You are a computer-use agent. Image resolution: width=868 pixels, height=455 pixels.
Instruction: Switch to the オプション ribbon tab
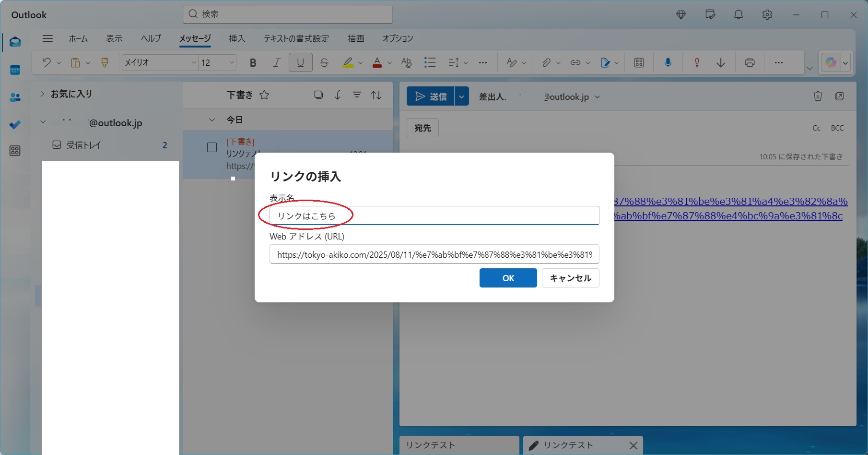[398, 38]
